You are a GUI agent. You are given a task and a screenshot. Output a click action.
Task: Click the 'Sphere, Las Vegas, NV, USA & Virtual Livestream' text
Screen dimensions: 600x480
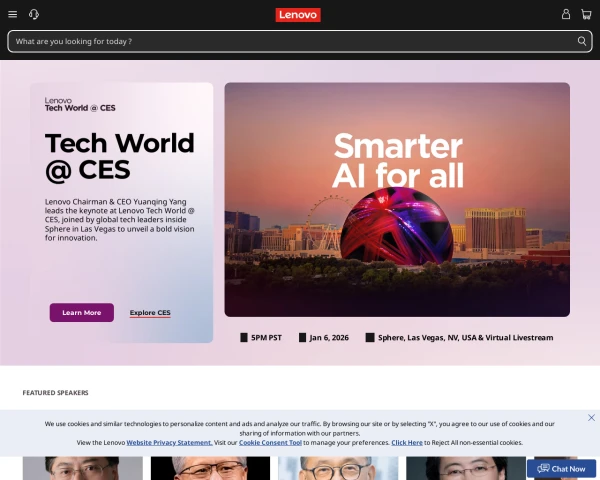(x=465, y=338)
